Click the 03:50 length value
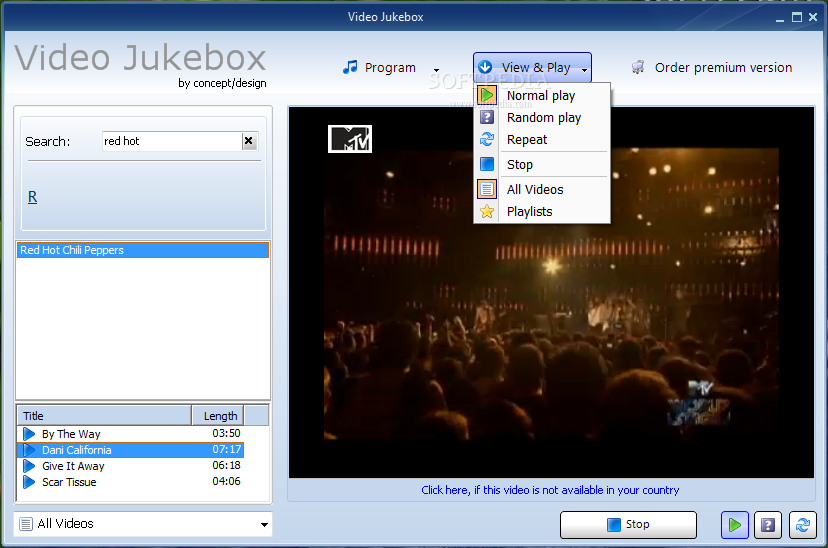The height and width of the screenshot is (548, 828). click(227, 433)
